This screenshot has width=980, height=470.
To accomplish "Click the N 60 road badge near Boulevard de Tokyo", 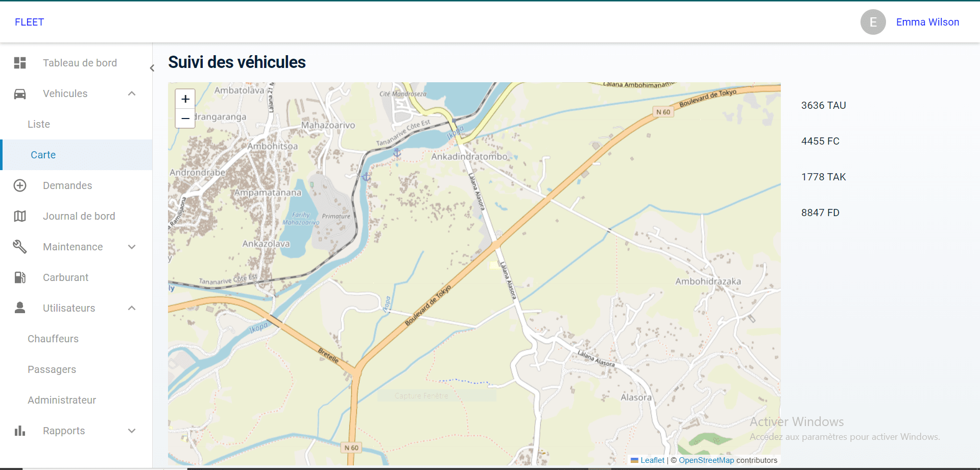I will pyautogui.click(x=663, y=112).
